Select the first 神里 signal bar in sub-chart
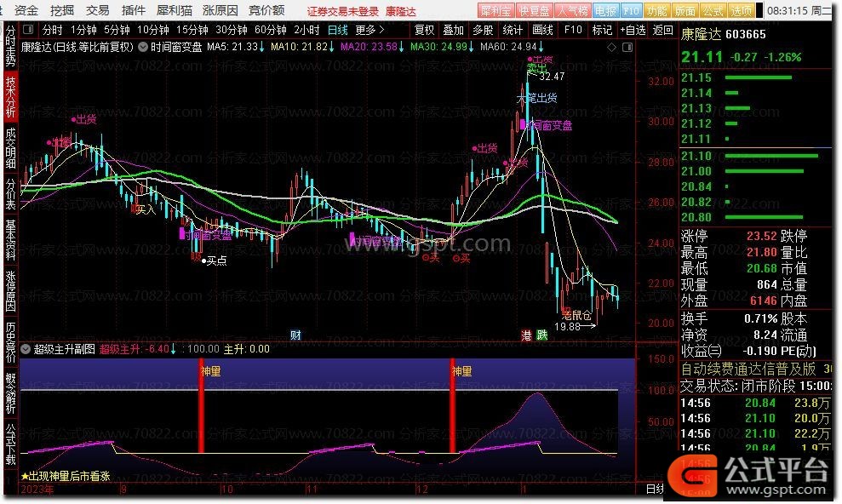 [x=202, y=406]
